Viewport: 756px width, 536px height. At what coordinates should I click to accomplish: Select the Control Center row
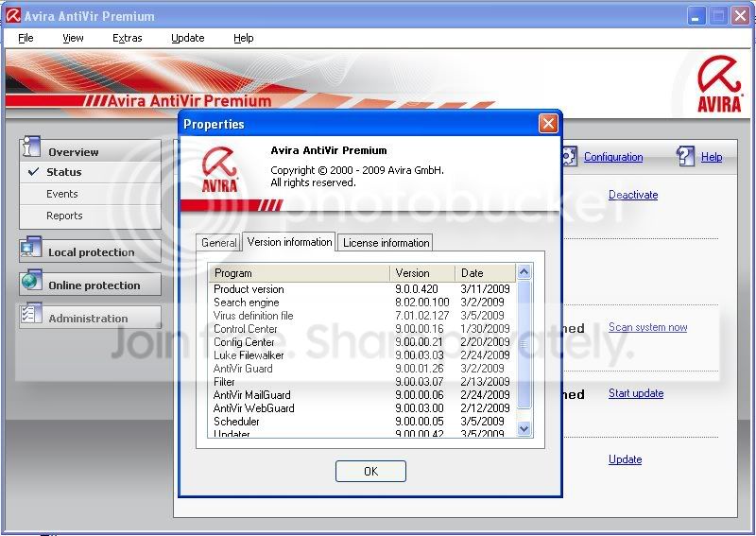(x=363, y=329)
